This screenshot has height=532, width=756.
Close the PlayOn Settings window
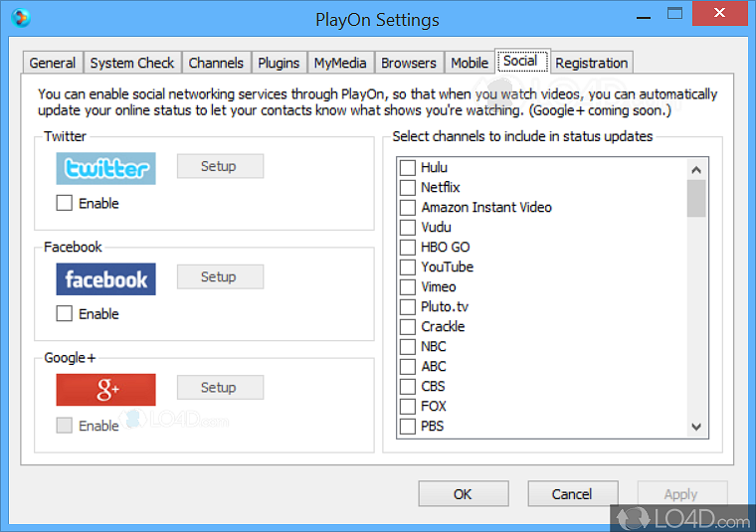(719, 13)
